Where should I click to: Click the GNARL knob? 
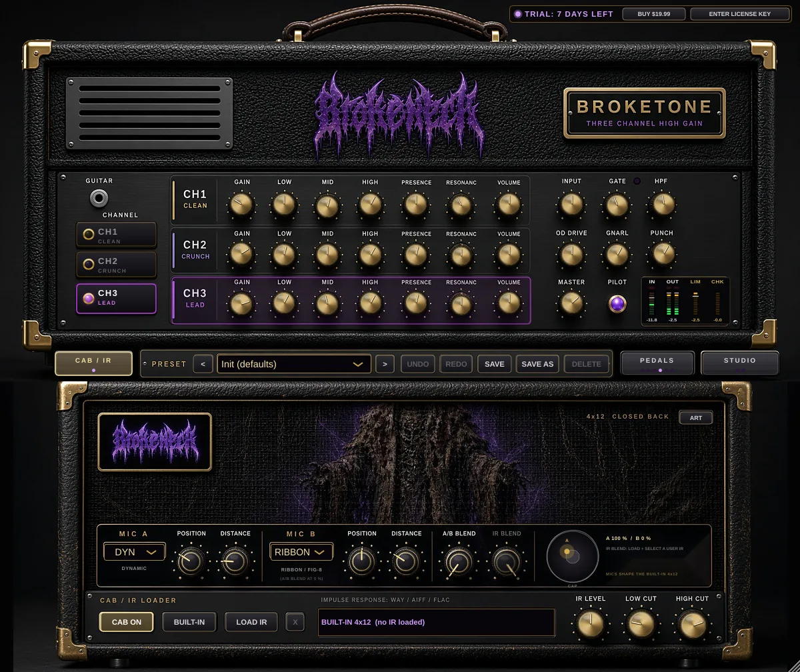[617, 255]
